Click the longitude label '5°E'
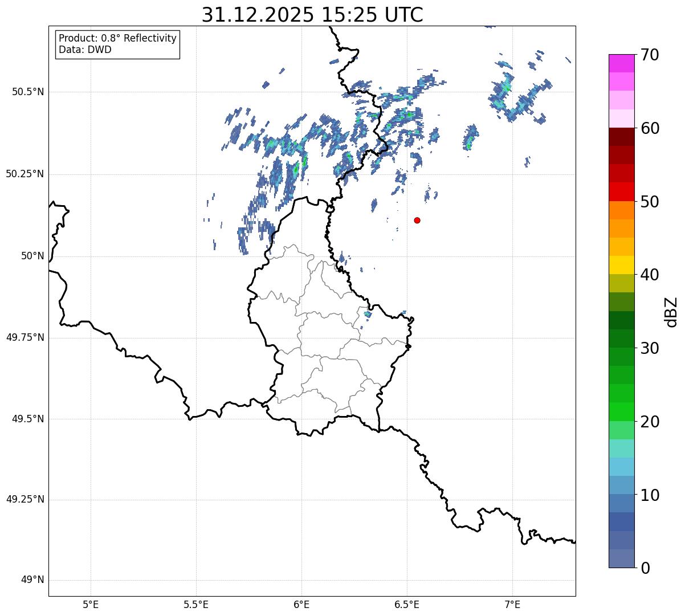Image resolution: width=685 pixels, height=616 pixels. 91,605
